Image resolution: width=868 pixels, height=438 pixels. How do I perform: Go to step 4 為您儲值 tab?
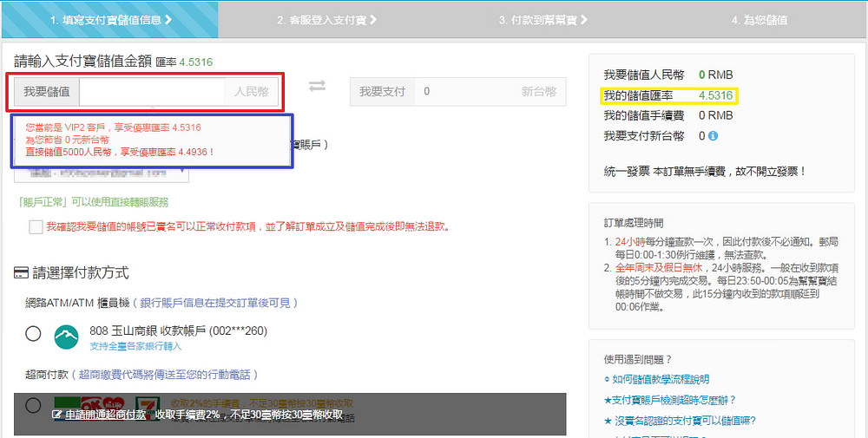tap(759, 20)
